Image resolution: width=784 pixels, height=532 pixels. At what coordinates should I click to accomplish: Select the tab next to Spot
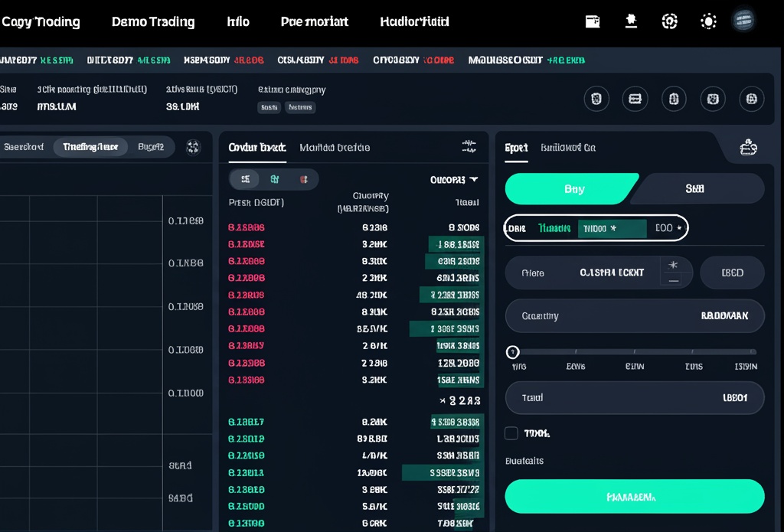tap(568, 148)
